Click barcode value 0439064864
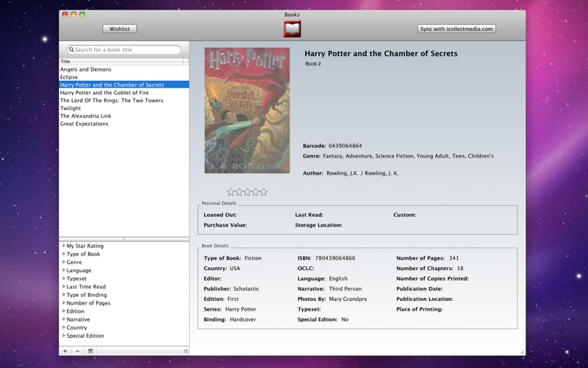 pos(345,146)
